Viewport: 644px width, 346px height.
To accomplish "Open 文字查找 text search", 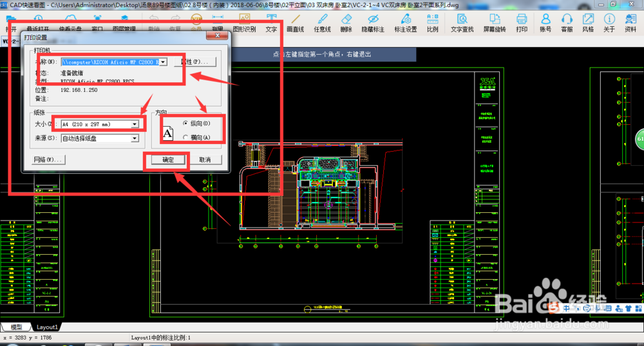I will (462, 22).
